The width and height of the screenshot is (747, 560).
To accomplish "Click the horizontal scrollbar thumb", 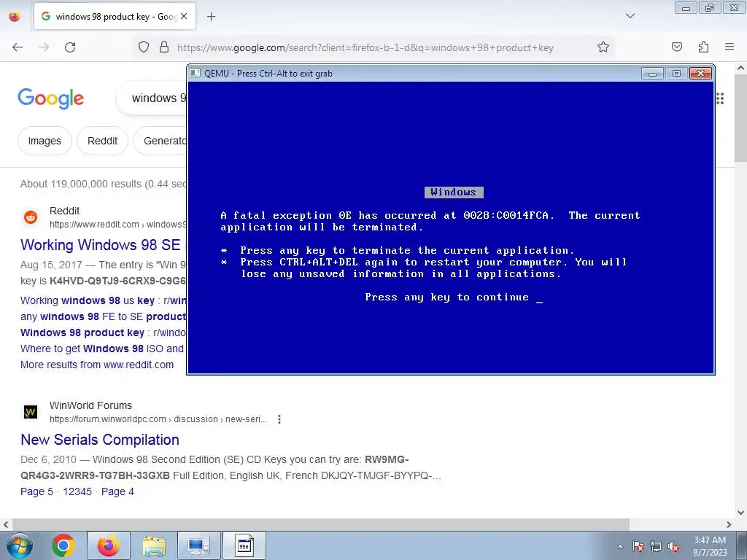I will (x=320, y=524).
